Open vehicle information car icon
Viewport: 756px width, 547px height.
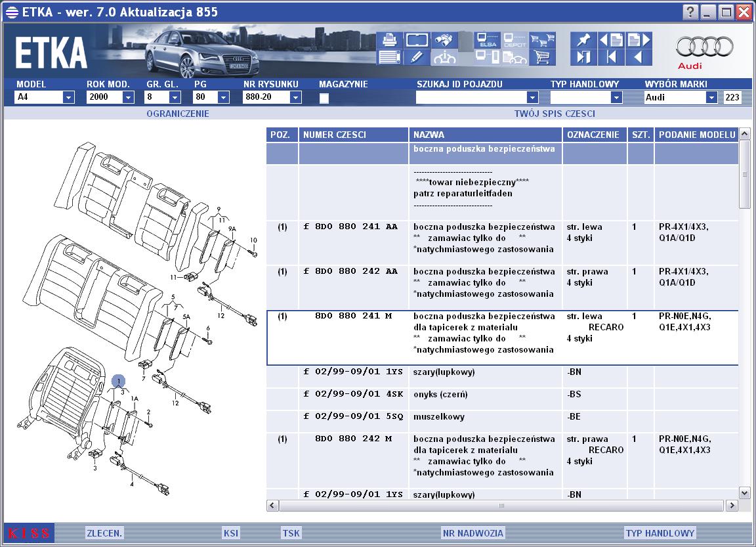point(444,57)
